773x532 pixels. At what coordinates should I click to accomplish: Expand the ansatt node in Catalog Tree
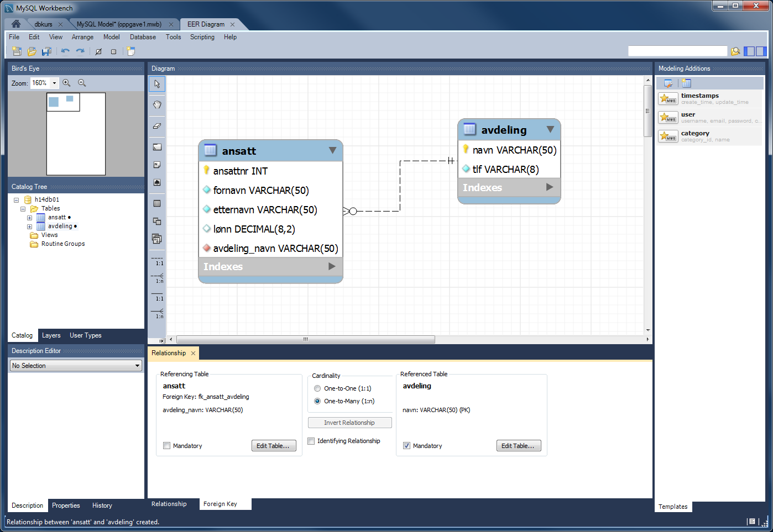(x=29, y=218)
